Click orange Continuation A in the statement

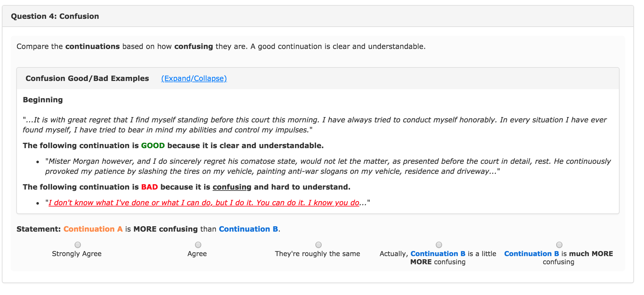(x=93, y=229)
